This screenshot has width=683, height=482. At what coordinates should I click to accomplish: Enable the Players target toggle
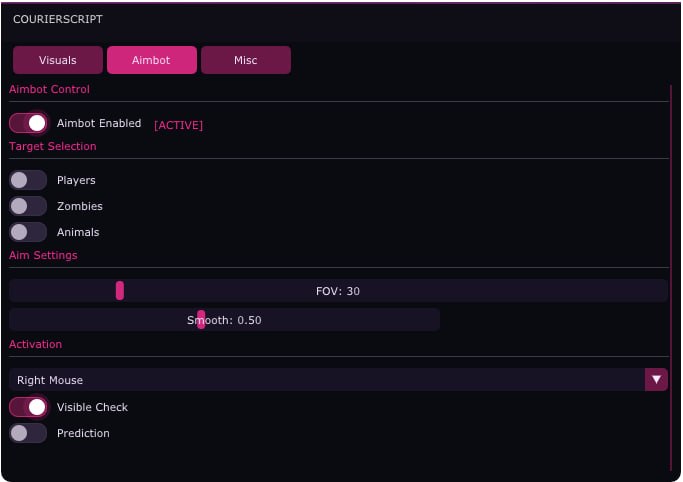(28, 180)
